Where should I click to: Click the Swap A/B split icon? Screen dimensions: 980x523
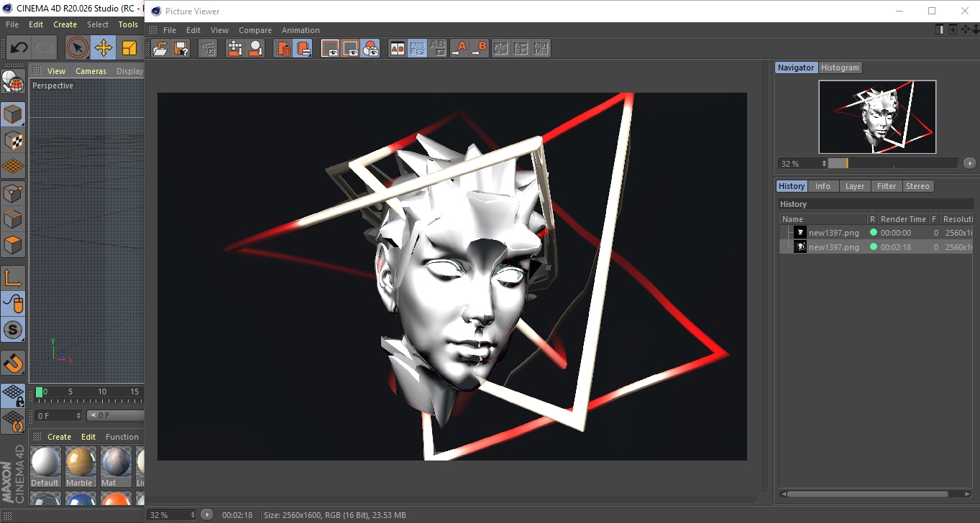pos(501,48)
